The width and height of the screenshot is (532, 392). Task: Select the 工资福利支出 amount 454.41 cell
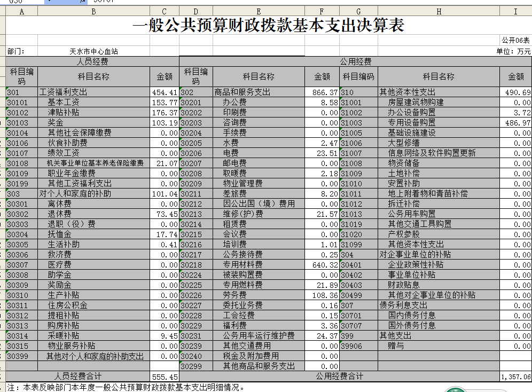164,92
